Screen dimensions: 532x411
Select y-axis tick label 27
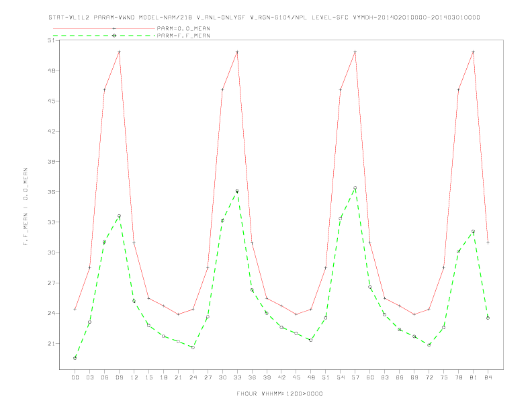tap(51, 283)
